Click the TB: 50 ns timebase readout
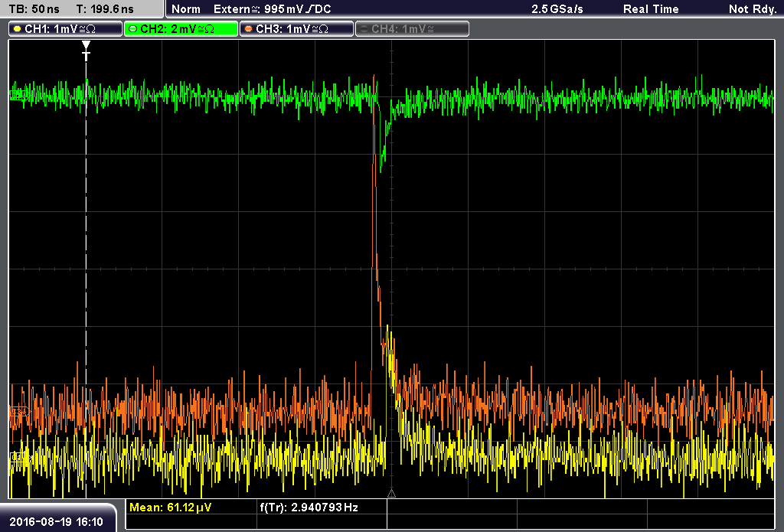Viewport: 784px width, 532px height. pyautogui.click(x=34, y=9)
